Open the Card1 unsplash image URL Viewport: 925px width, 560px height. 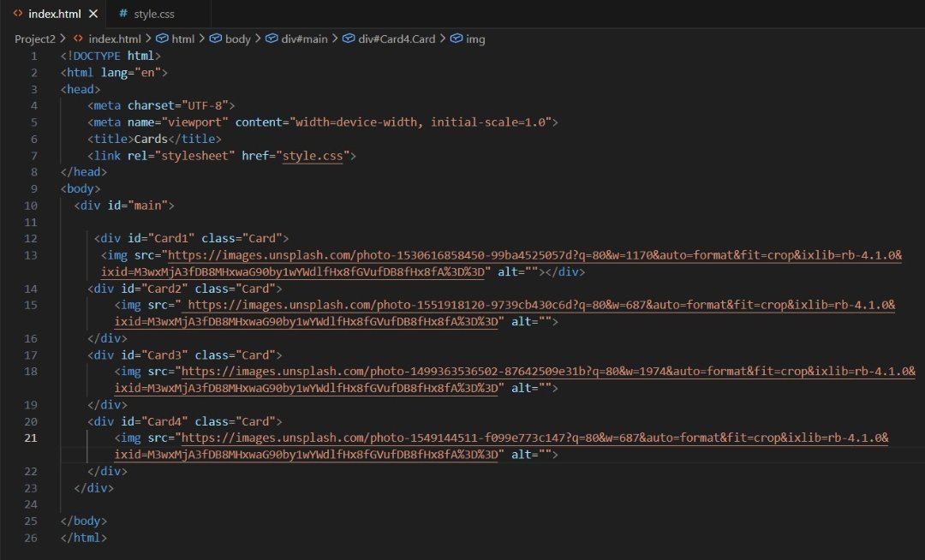(x=501, y=264)
